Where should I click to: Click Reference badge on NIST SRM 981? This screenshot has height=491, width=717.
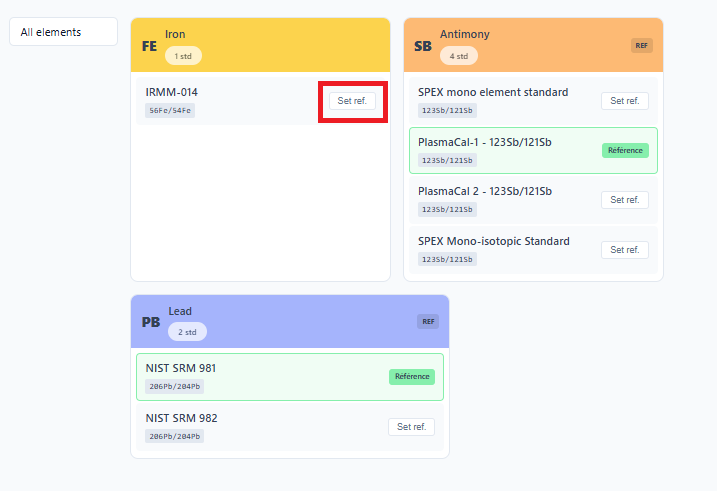click(411, 377)
